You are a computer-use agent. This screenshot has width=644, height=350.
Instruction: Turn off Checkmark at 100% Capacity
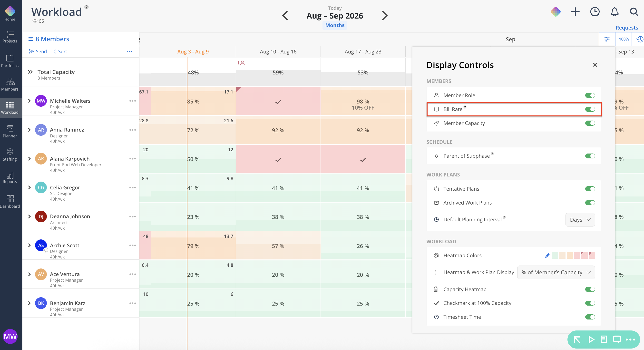(590, 303)
